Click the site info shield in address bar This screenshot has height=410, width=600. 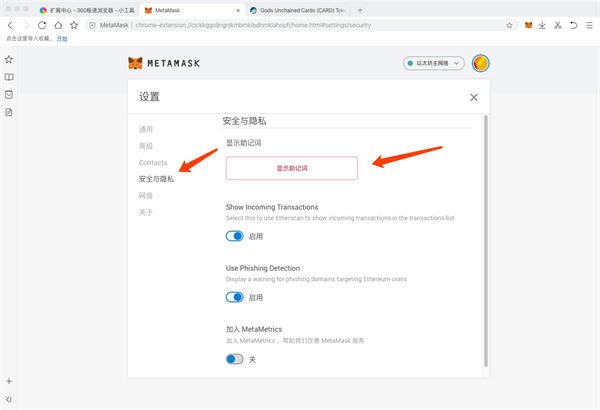click(x=92, y=25)
